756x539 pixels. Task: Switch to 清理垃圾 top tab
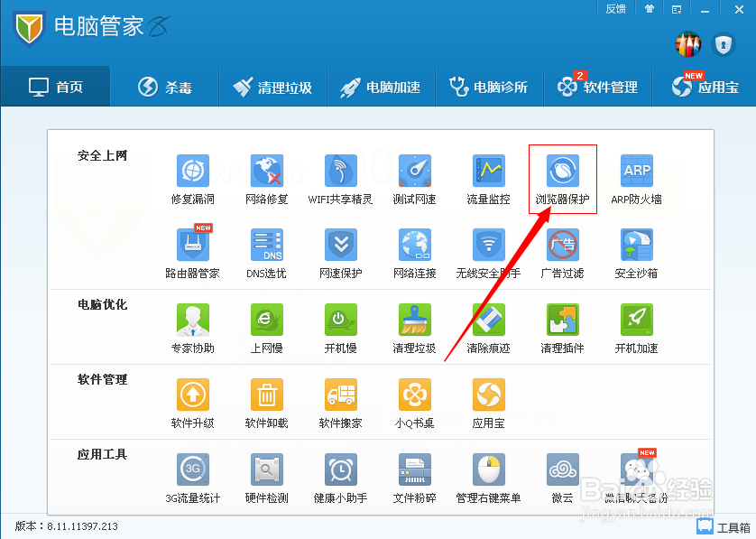(272, 87)
